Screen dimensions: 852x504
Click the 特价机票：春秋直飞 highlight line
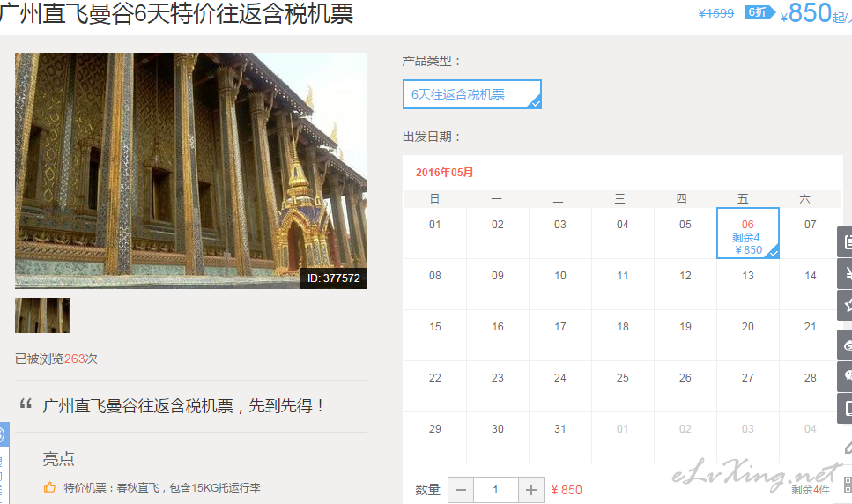pos(162,488)
